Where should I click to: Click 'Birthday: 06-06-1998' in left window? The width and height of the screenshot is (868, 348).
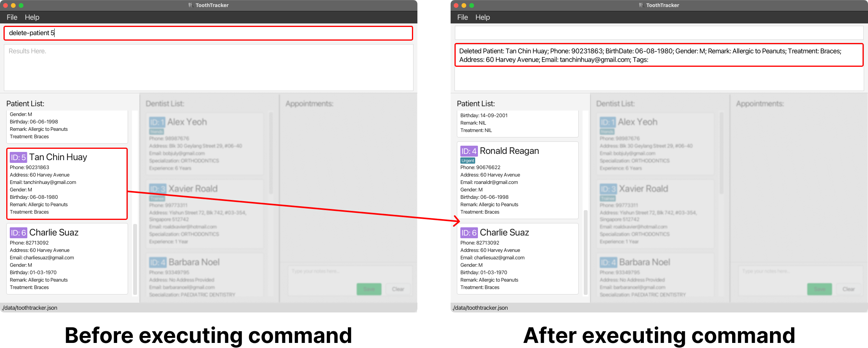click(34, 122)
